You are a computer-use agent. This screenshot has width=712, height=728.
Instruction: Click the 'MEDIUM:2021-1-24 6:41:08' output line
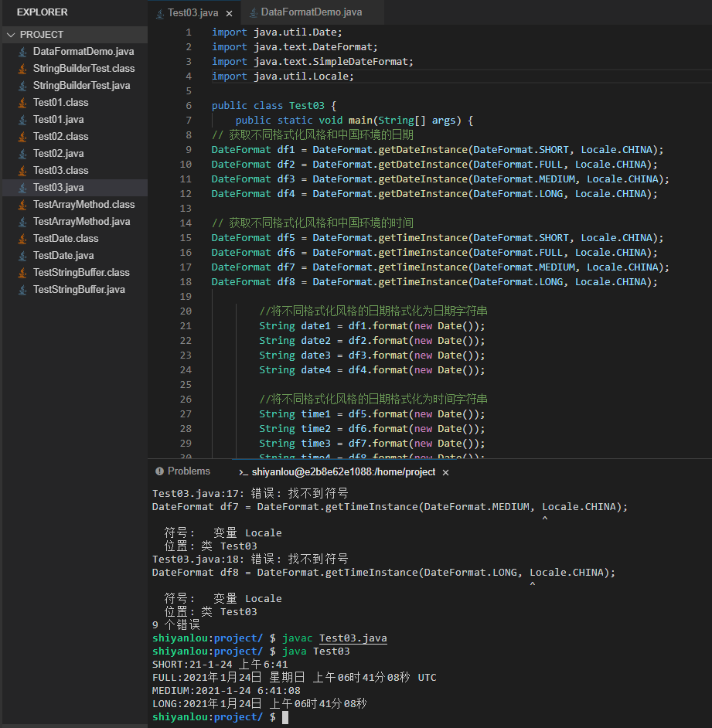(227, 691)
